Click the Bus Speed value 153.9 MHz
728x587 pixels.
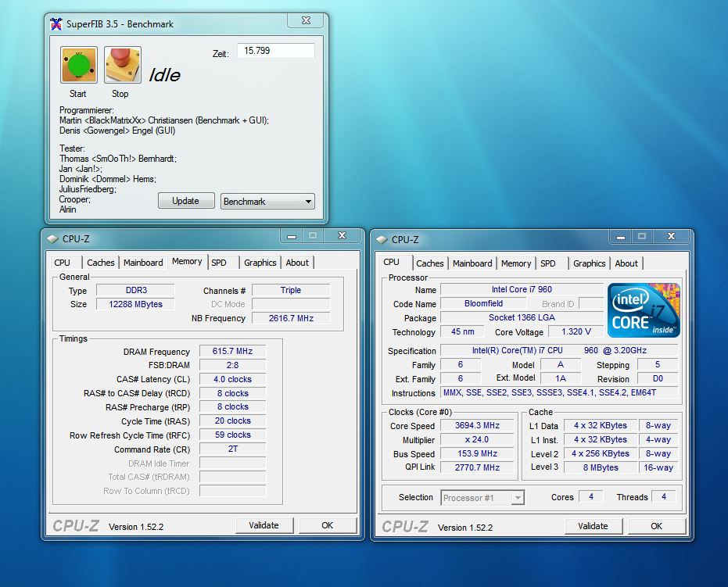[477, 453]
